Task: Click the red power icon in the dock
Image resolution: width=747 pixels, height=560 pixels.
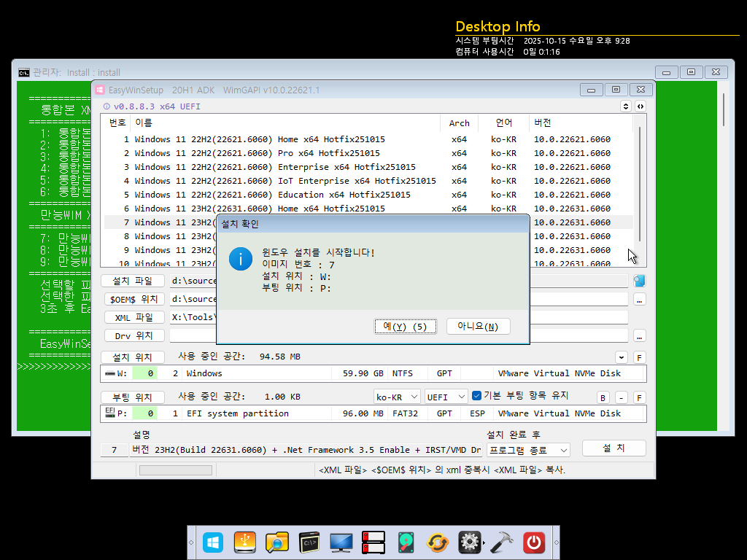Action: [x=533, y=542]
